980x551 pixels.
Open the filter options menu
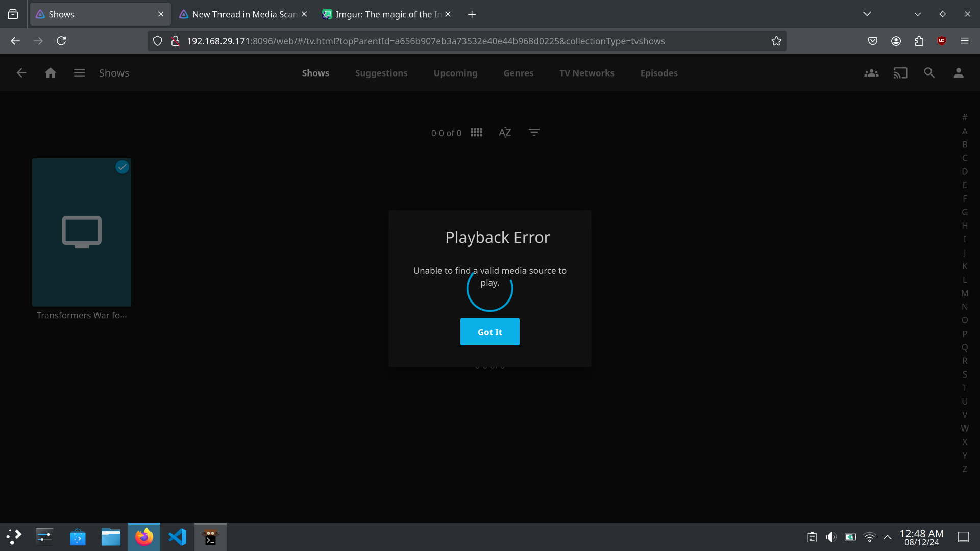[x=534, y=133]
